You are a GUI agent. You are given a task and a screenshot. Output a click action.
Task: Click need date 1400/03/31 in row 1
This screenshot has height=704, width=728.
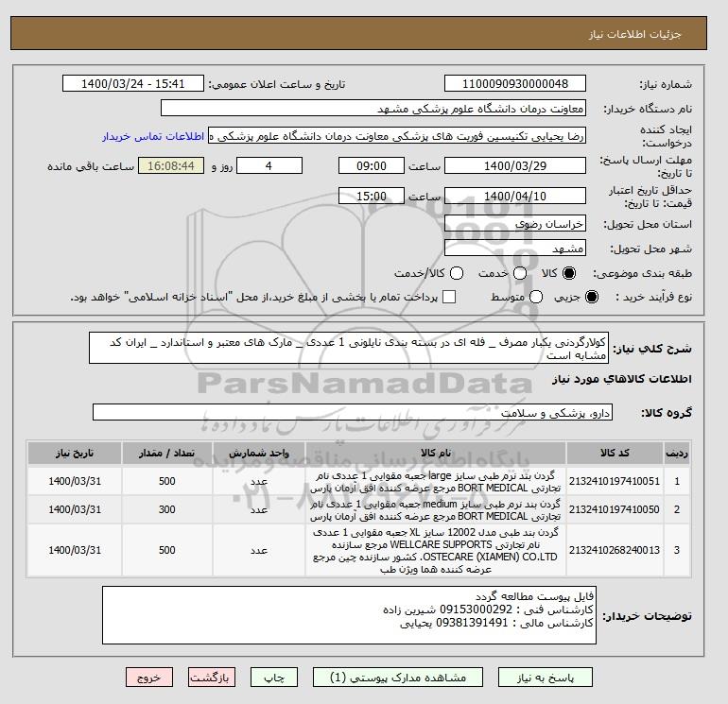coord(75,481)
